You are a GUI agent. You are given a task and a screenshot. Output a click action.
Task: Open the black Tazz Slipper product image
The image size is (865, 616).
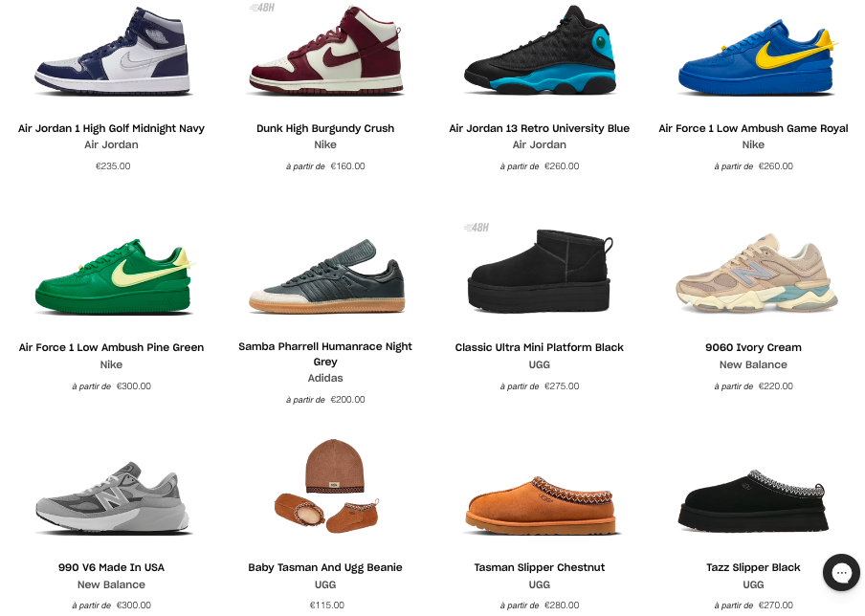pyautogui.click(x=754, y=501)
